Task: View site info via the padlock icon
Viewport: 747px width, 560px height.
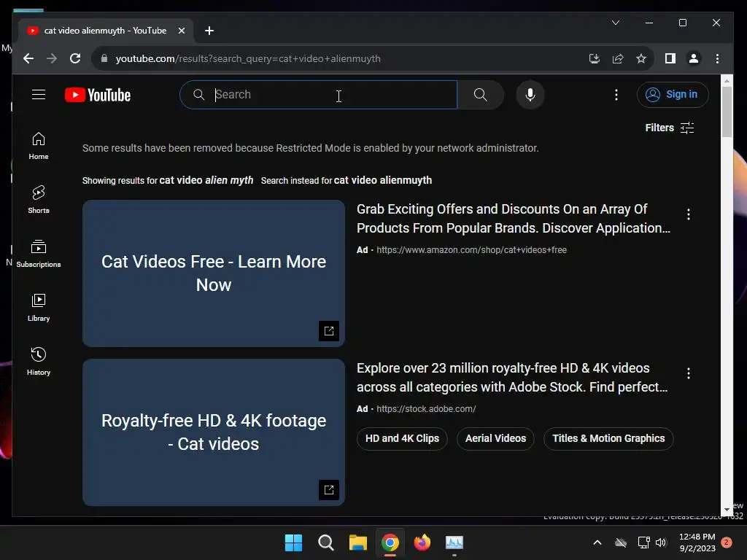Action: point(104,58)
